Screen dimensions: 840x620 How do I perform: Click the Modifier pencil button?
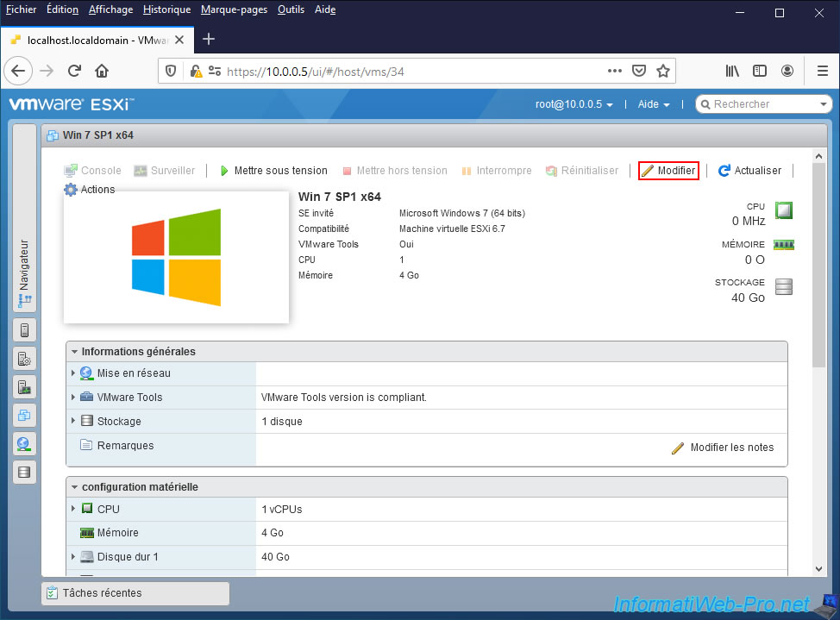pyautogui.click(x=668, y=171)
